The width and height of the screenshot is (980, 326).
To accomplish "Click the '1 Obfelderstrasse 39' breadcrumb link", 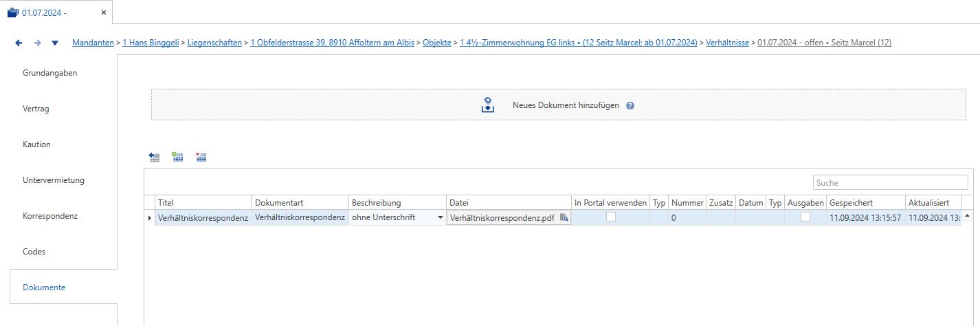I will pos(332,43).
